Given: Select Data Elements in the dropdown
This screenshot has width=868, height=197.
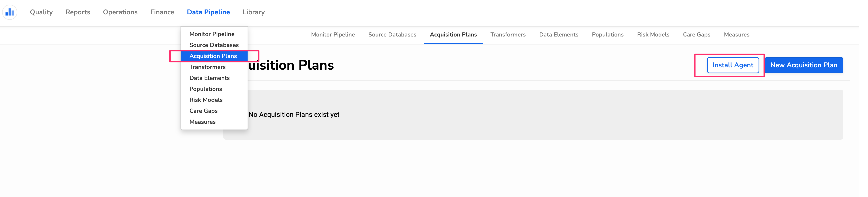Looking at the screenshot, I should 210,78.
